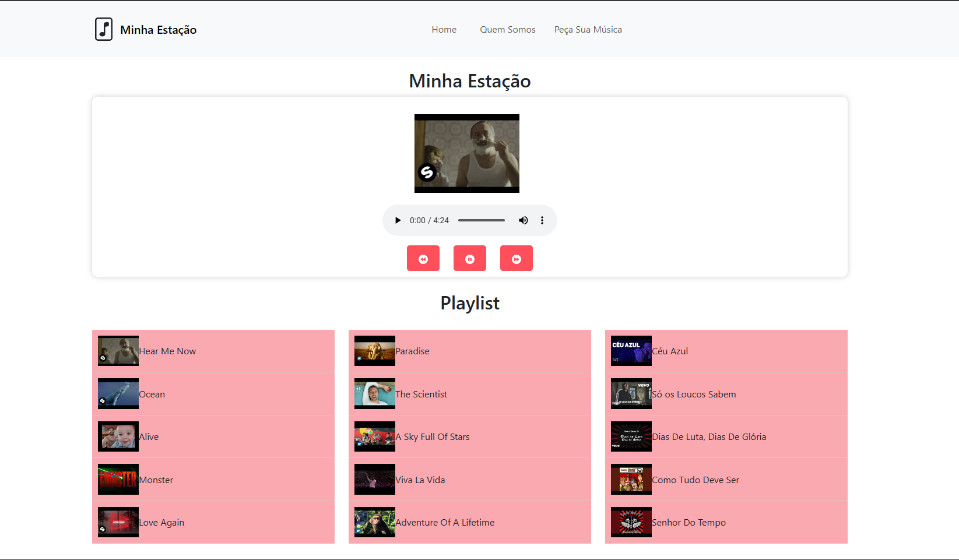Skip to the next track (red forward button)
The width and height of the screenshot is (959, 560).
coord(517,259)
